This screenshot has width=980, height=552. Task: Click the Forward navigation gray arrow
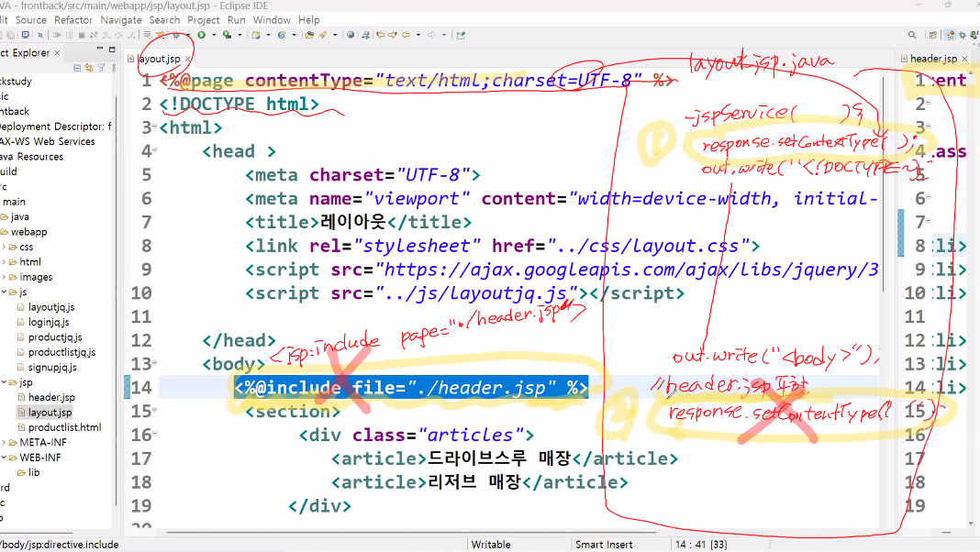pos(431,35)
